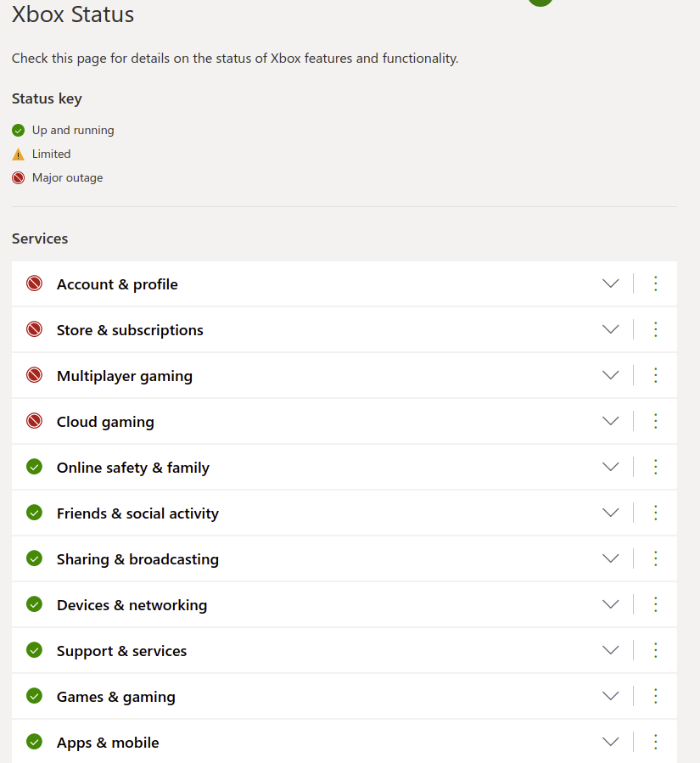Click the 'Major outage' key label
The image size is (700, 763).
point(68,178)
